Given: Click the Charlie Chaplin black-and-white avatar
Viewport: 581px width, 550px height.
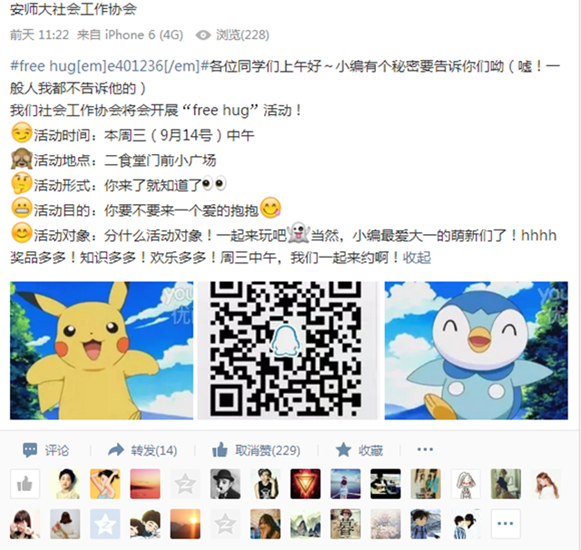Looking at the screenshot, I should coord(225,484).
